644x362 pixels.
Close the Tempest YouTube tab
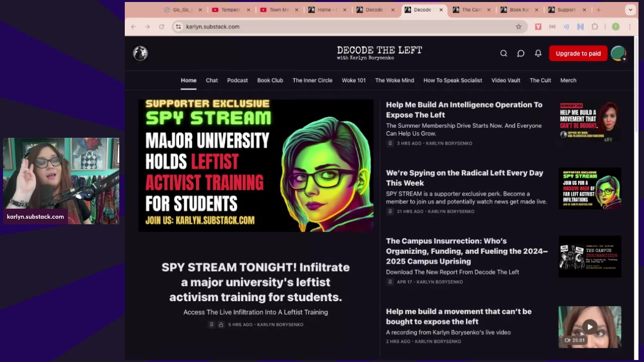[x=248, y=10]
